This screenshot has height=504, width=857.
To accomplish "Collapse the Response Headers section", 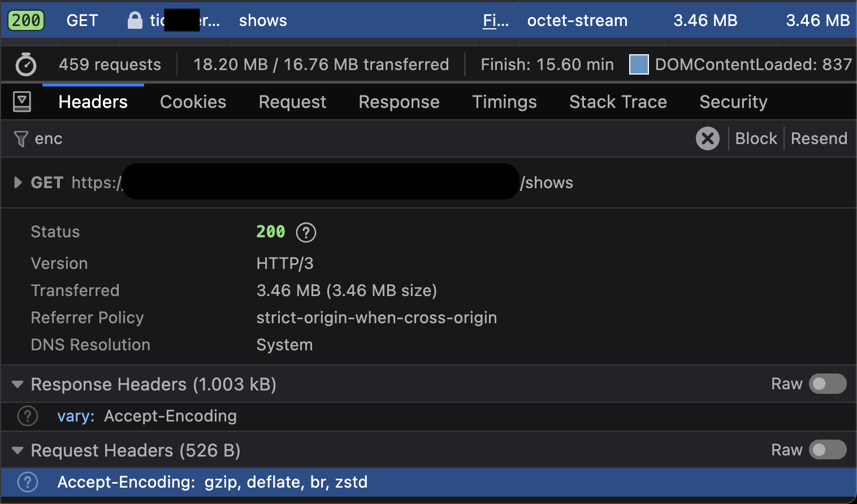I will pyautogui.click(x=18, y=385).
